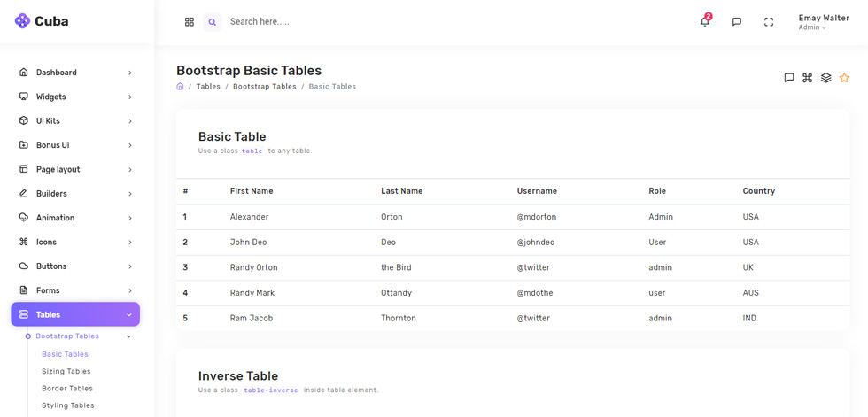The image size is (868, 417).
Task: Click the Widgets monitor icon
Action: 23,97
